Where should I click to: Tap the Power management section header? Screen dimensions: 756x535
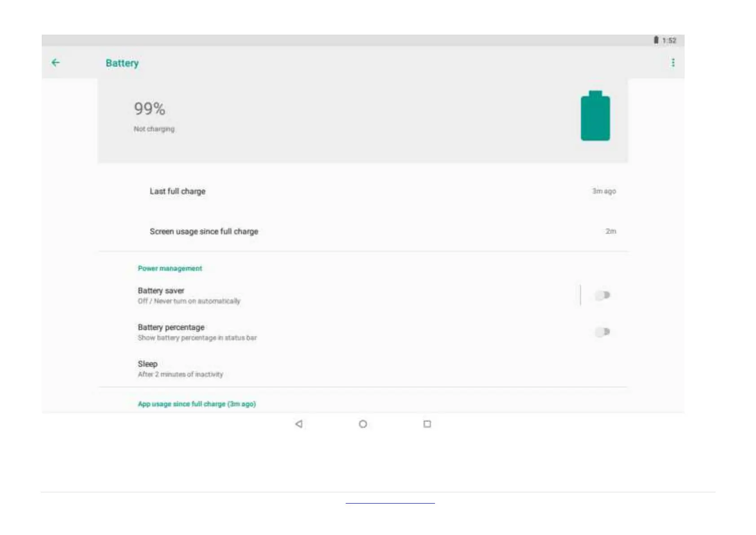pyautogui.click(x=170, y=268)
